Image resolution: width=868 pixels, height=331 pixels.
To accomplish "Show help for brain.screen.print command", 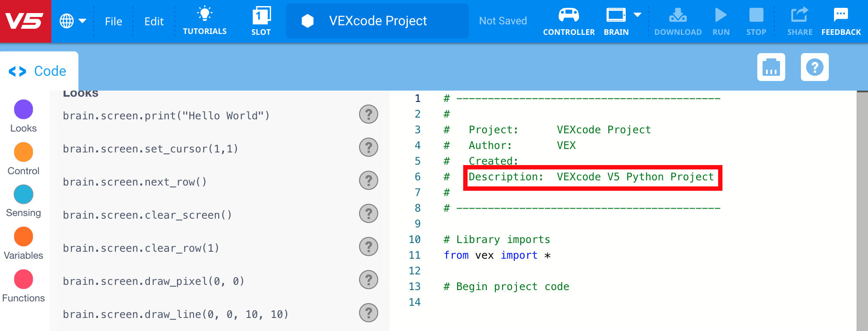I will (x=368, y=115).
